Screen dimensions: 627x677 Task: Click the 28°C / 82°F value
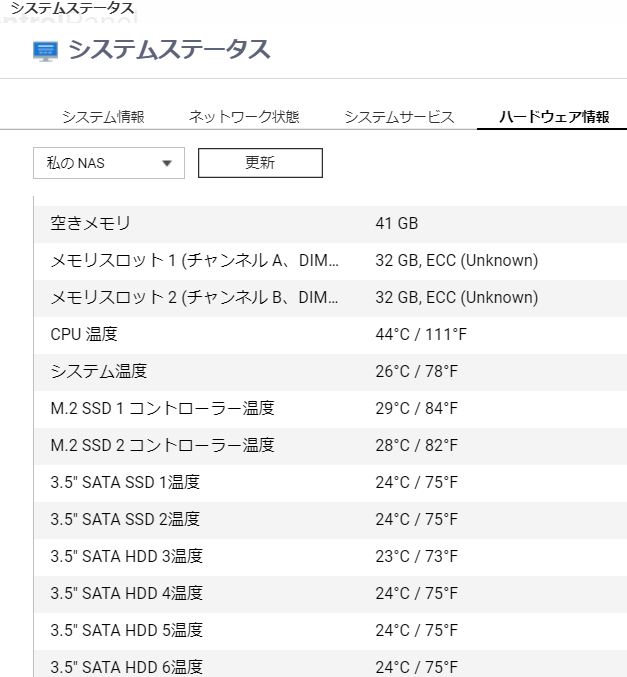pyautogui.click(x=416, y=445)
